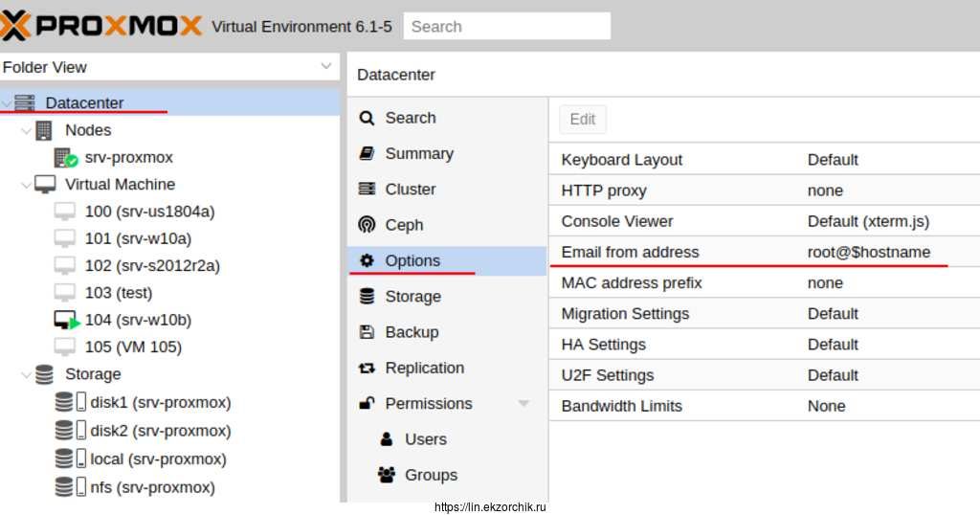This screenshot has height=515, width=980.
Task: Open the Summary menu item
Action: pos(418,153)
